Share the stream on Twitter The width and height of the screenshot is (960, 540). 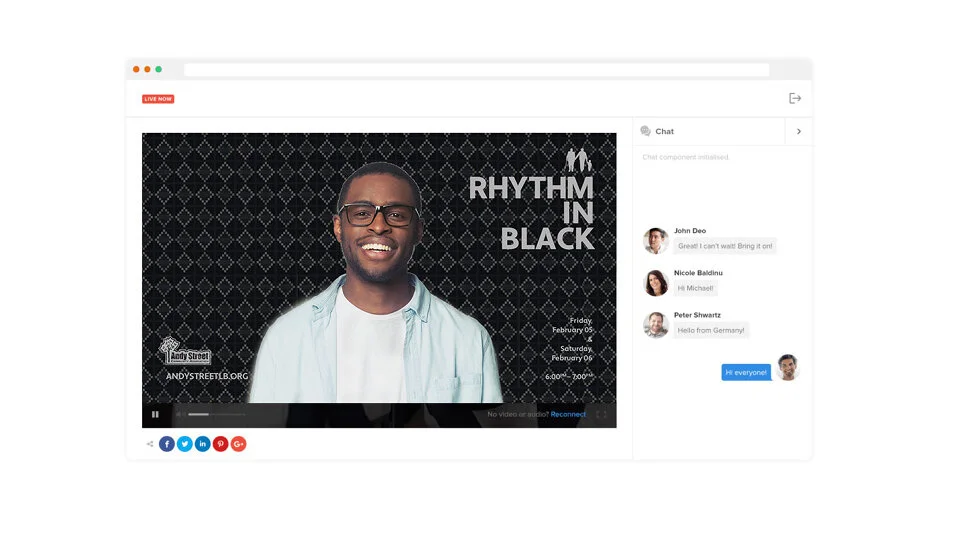184,444
